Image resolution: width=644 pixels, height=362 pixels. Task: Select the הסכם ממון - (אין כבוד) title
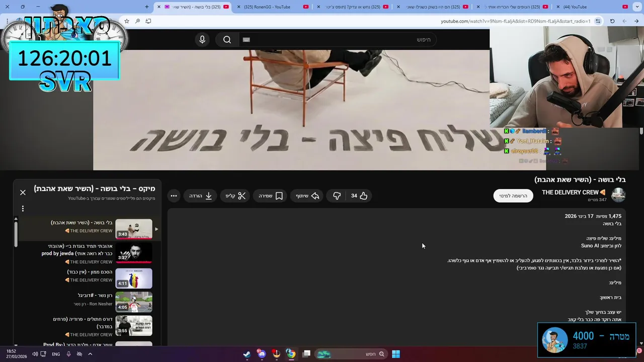pos(90,271)
